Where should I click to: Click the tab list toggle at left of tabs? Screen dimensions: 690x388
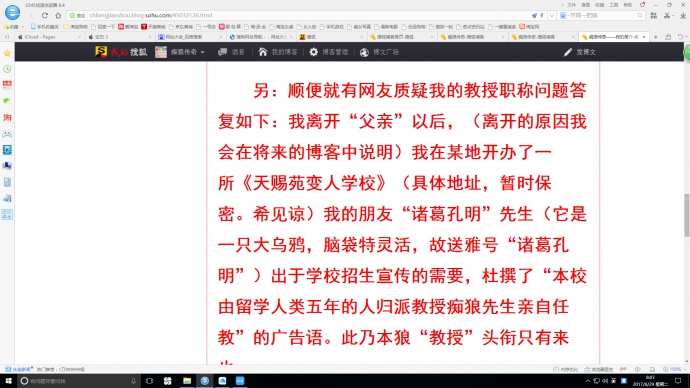click(7, 37)
